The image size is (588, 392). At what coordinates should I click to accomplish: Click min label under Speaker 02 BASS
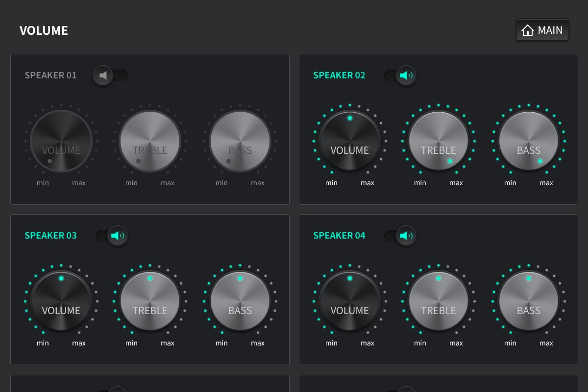[x=511, y=183]
